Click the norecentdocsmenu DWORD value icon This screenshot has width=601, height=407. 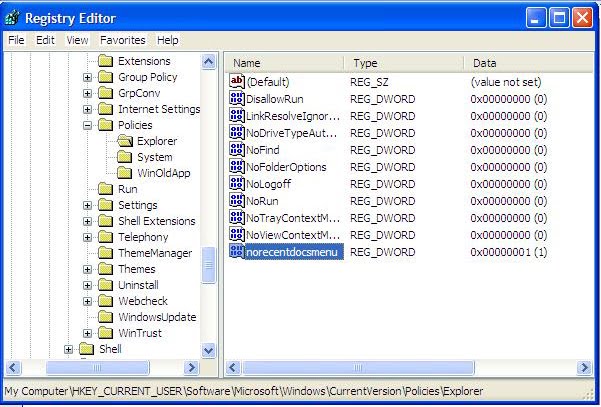[237, 251]
